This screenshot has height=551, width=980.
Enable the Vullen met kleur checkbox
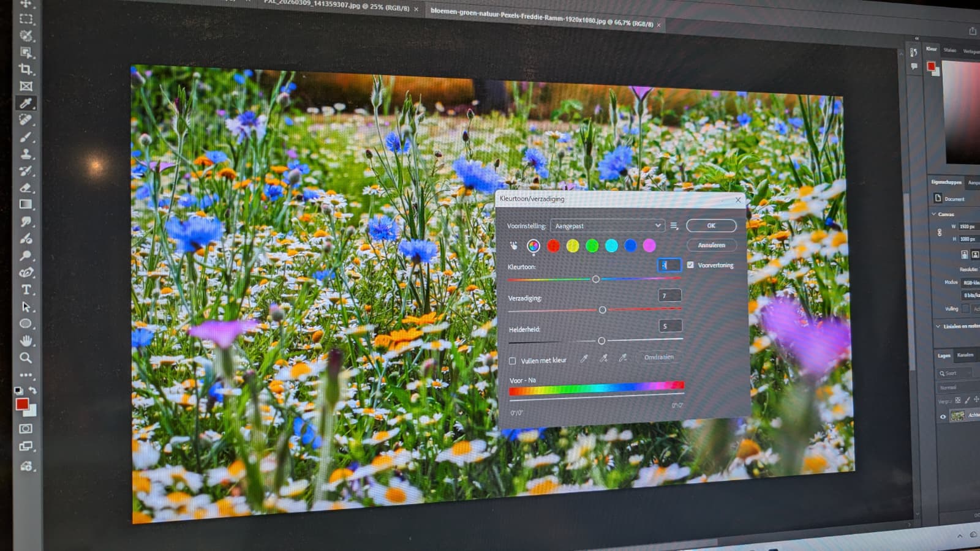coord(513,361)
